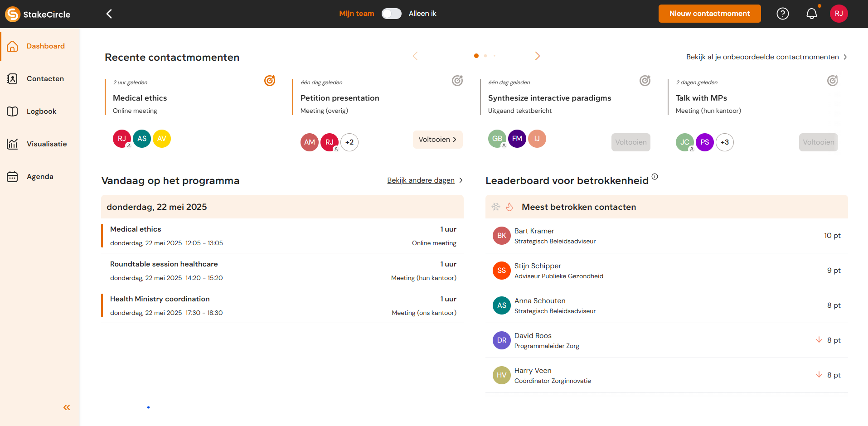
Task: Open the notifications bell
Action: point(812,14)
